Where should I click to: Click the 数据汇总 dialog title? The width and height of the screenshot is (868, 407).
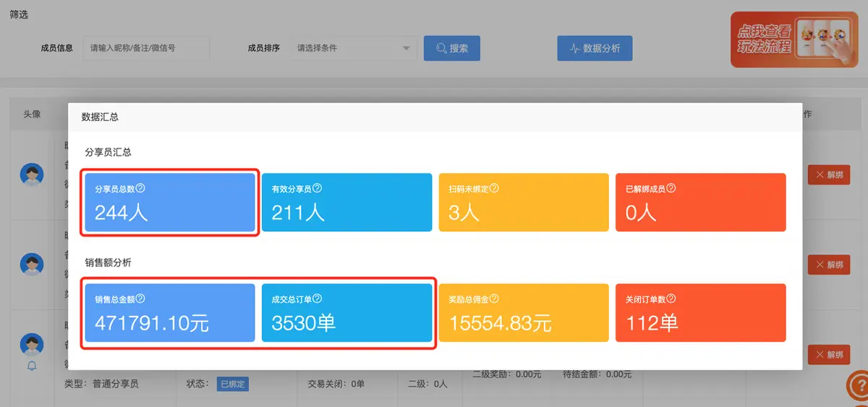click(100, 117)
